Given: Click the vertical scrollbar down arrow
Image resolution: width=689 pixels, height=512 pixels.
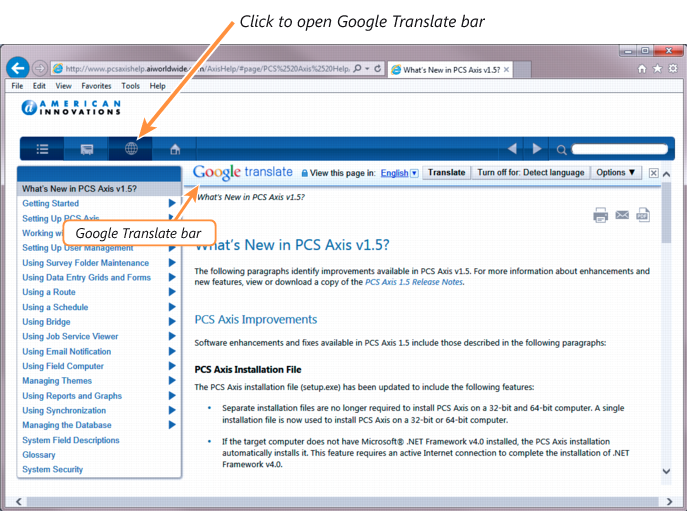Looking at the screenshot, I should click(x=666, y=471).
